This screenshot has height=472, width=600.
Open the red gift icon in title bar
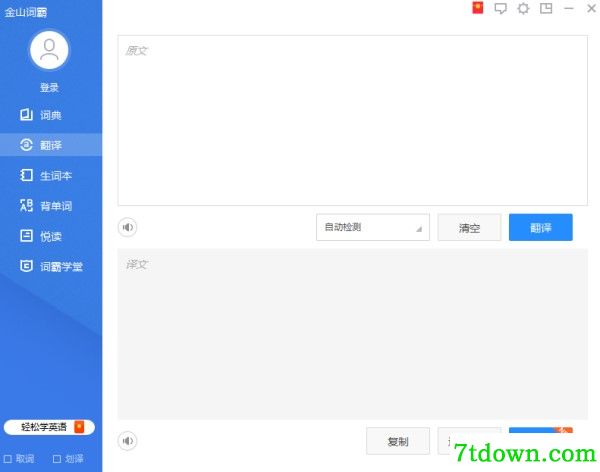click(478, 8)
